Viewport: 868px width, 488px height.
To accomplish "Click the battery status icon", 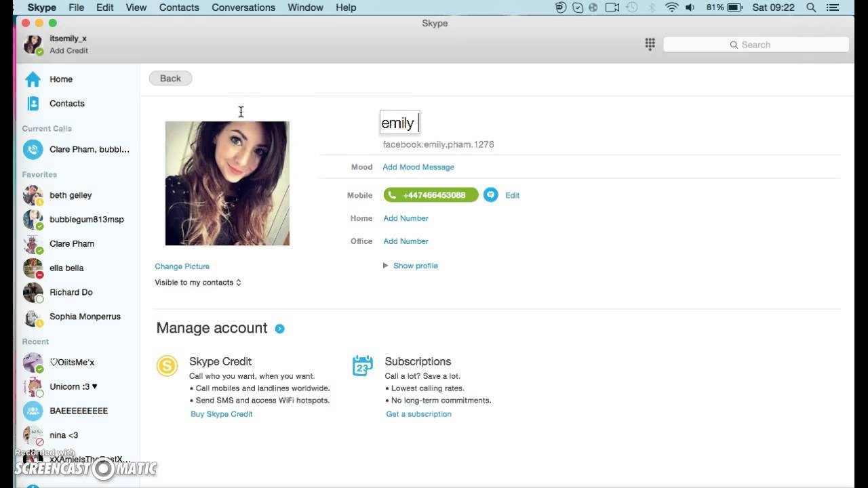I will [735, 7].
